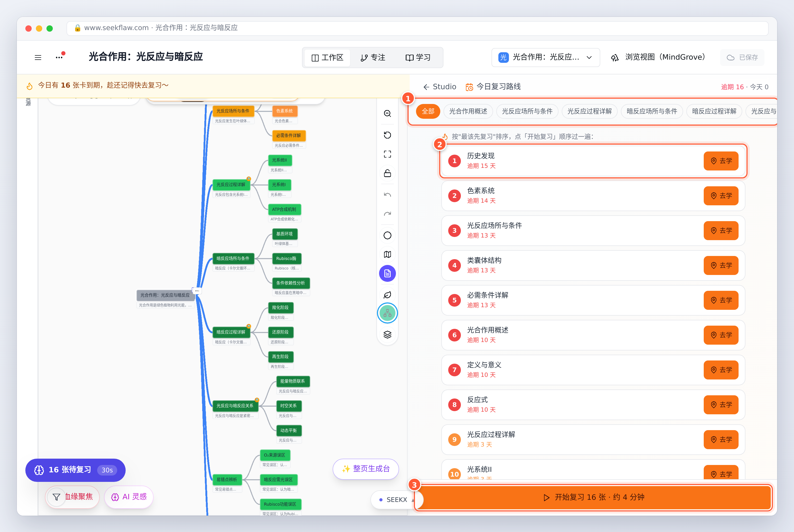Go back to Studio
The width and height of the screenshot is (794, 532).
pos(439,87)
